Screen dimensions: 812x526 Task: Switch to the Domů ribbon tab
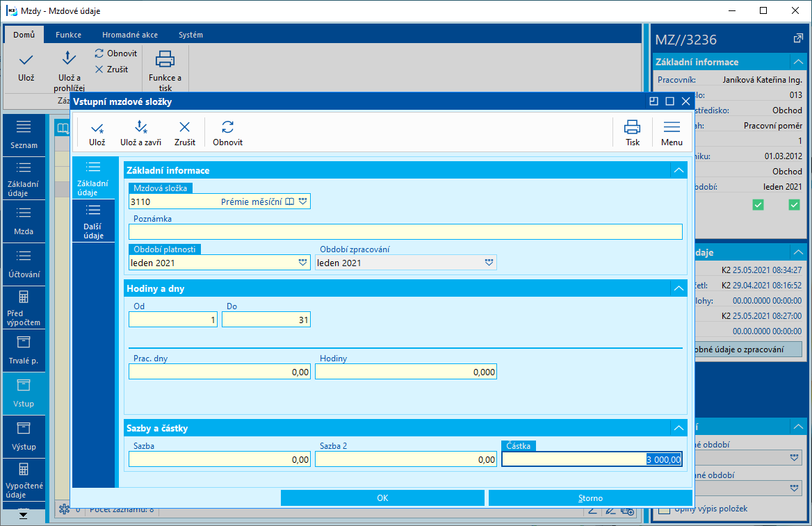24,35
